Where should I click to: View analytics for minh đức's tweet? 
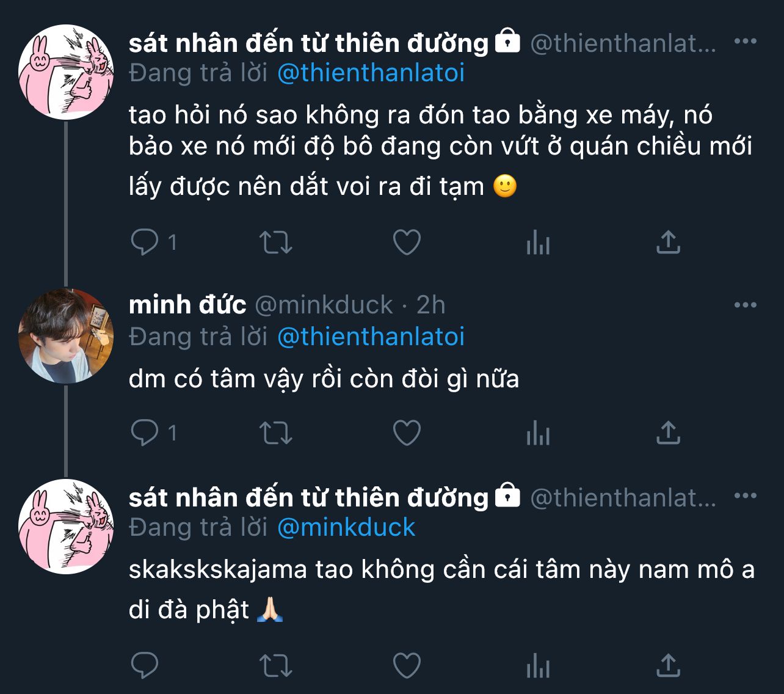[538, 433]
